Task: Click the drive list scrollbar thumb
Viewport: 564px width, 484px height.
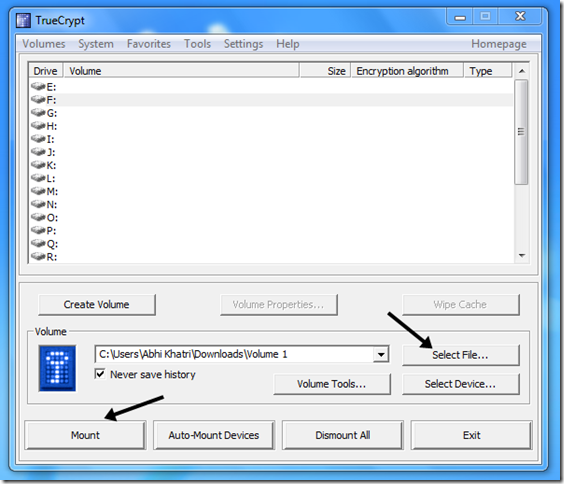Action: point(521,132)
